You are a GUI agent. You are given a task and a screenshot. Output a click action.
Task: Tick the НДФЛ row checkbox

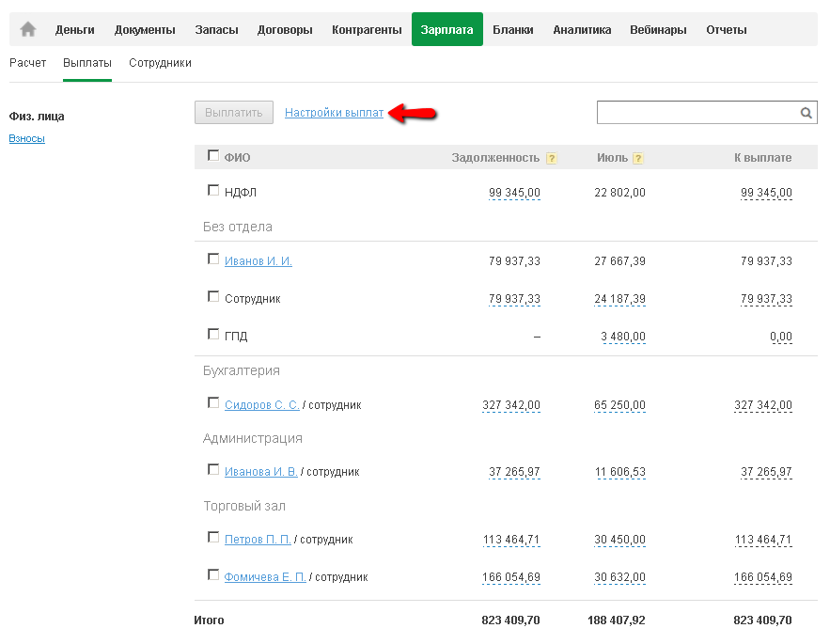tap(213, 190)
